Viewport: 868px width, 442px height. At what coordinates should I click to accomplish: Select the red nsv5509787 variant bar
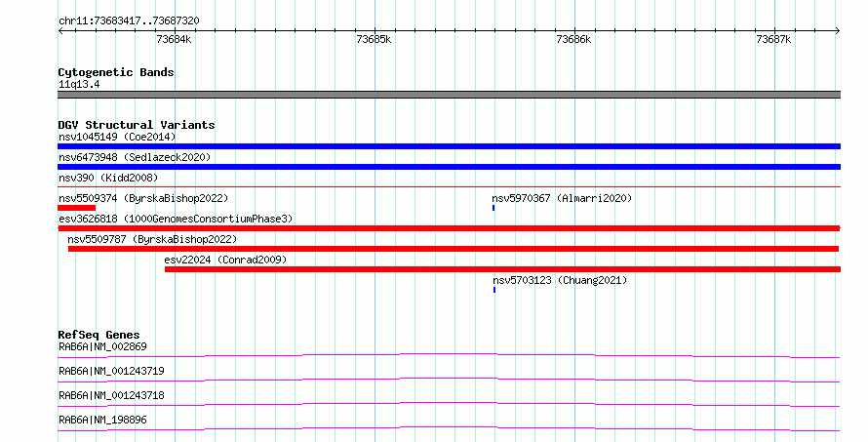click(x=454, y=249)
